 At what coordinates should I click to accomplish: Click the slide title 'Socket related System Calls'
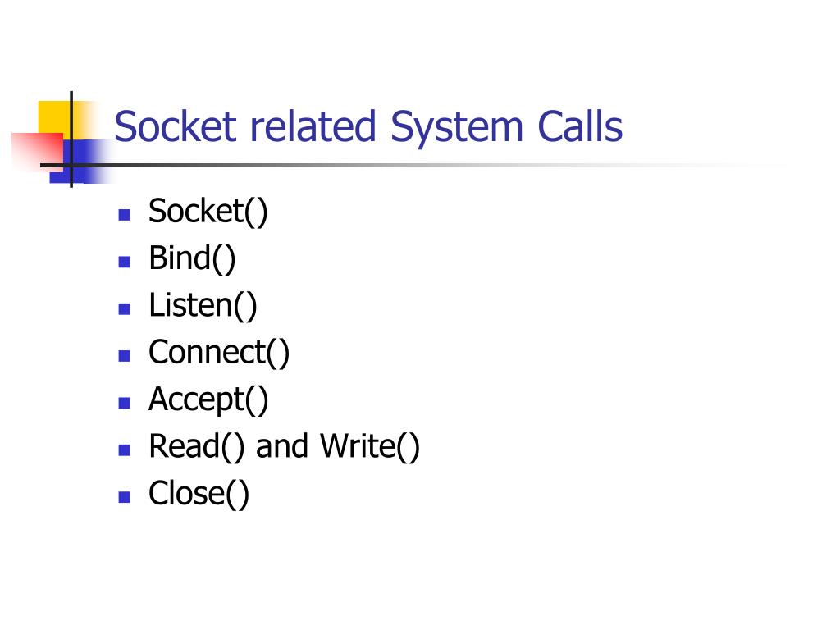click(x=368, y=127)
